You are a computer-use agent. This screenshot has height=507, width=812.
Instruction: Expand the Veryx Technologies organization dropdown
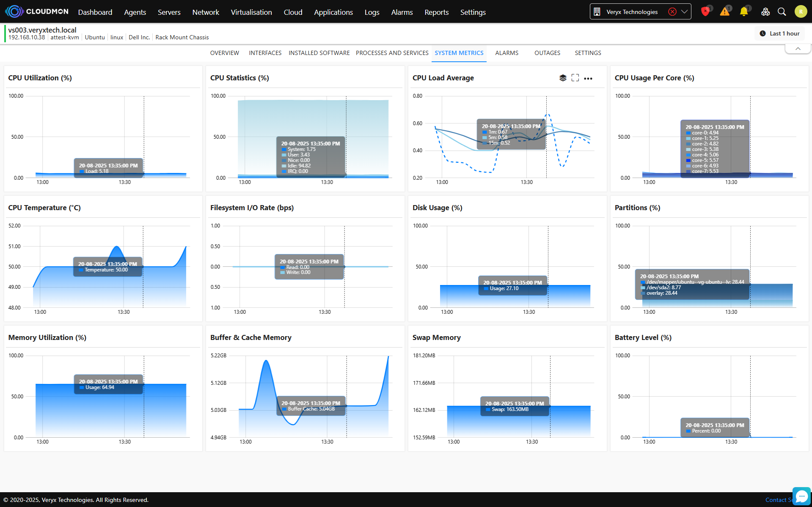684,12
